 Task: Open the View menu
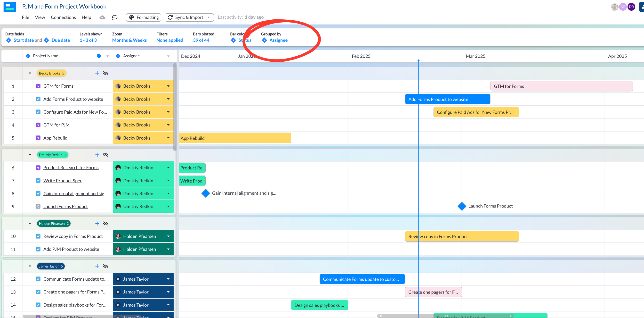(40, 17)
